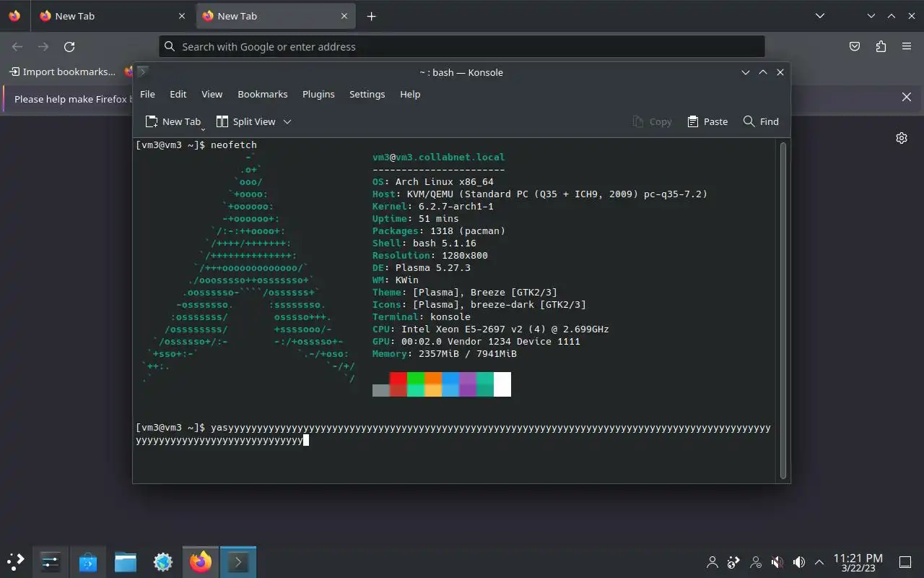This screenshot has width=924, height=578.
Task: Click Import bookmarks in Firefox bookmarks bar
Action: (62, 72)
